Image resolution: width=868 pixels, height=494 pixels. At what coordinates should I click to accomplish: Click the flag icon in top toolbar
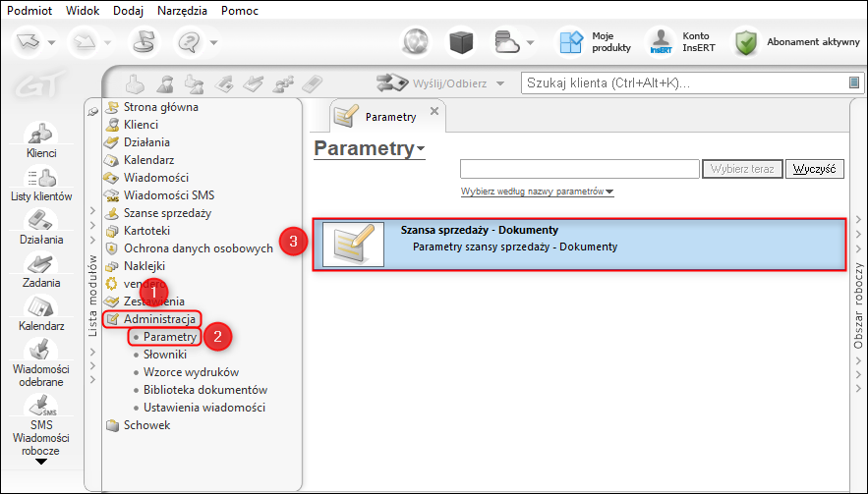click(x=144, y=42)
